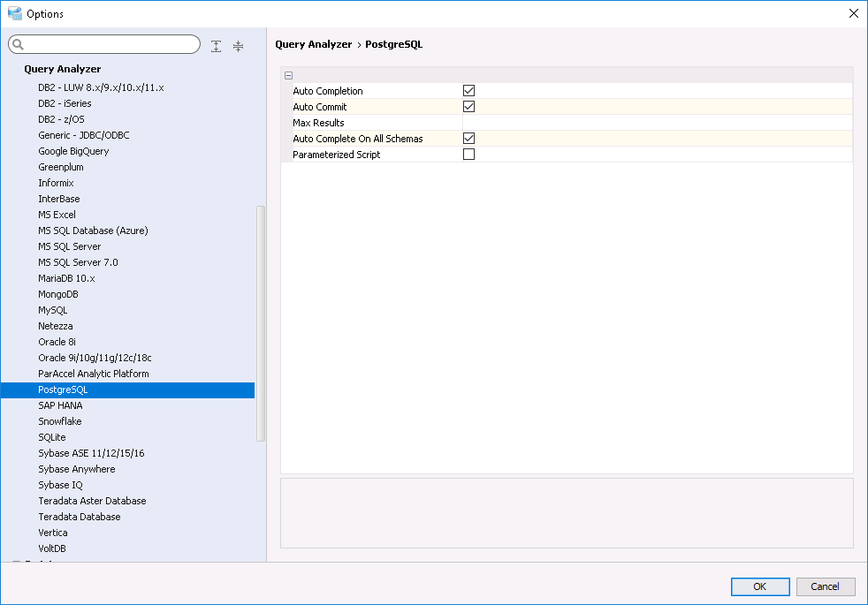Toggle the Auto Completion checkbox
The width and height of the screenshot is (868, 605).
pos(469,91)
